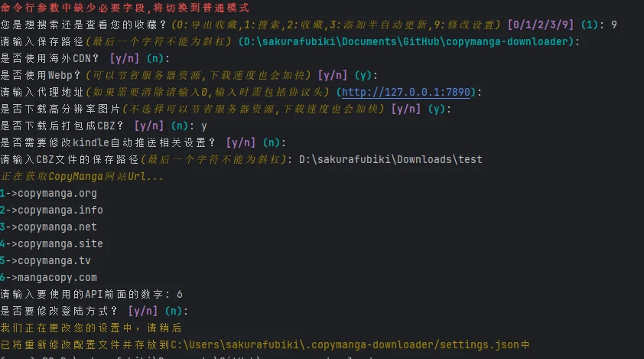
Task: Select the copymanga.org list line
Action: click(48, 193)
